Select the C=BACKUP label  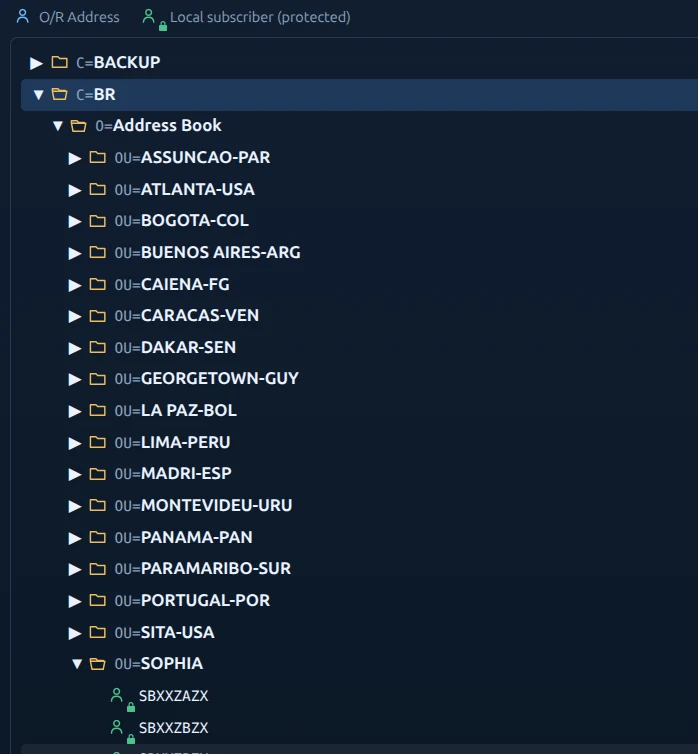tap(118, 63)
